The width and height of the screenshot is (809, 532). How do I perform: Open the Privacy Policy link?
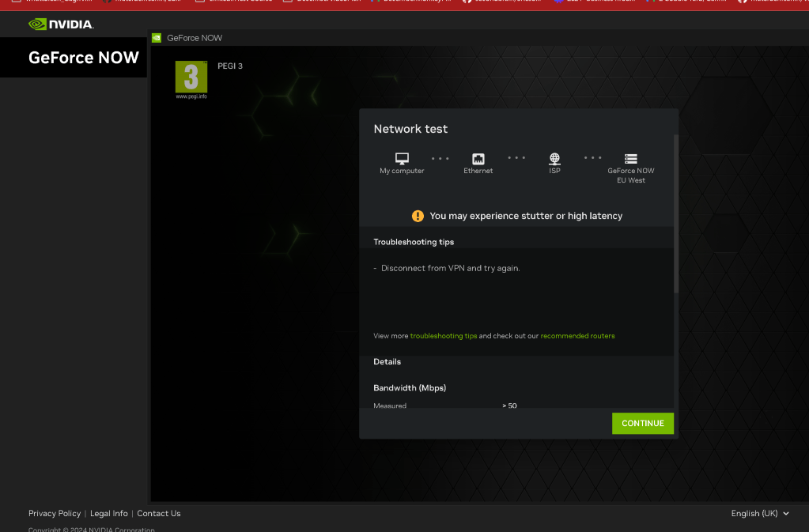(x=55, y=514)
